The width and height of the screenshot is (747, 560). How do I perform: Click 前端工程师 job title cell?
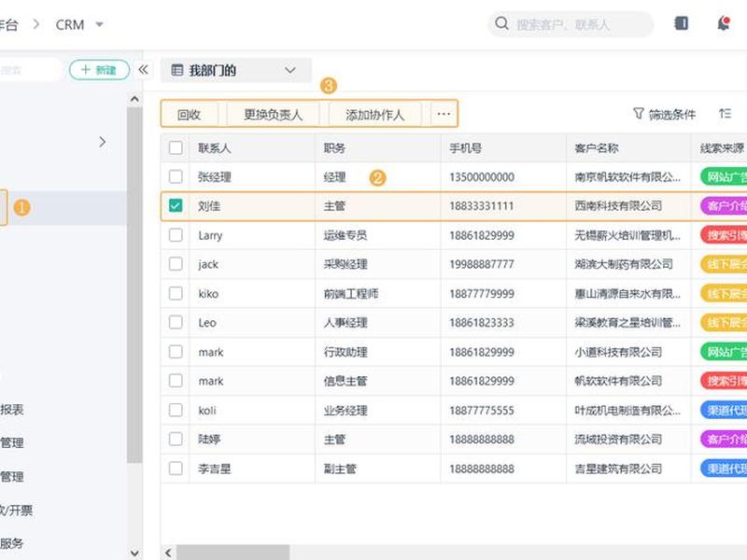tap(351, 293)
